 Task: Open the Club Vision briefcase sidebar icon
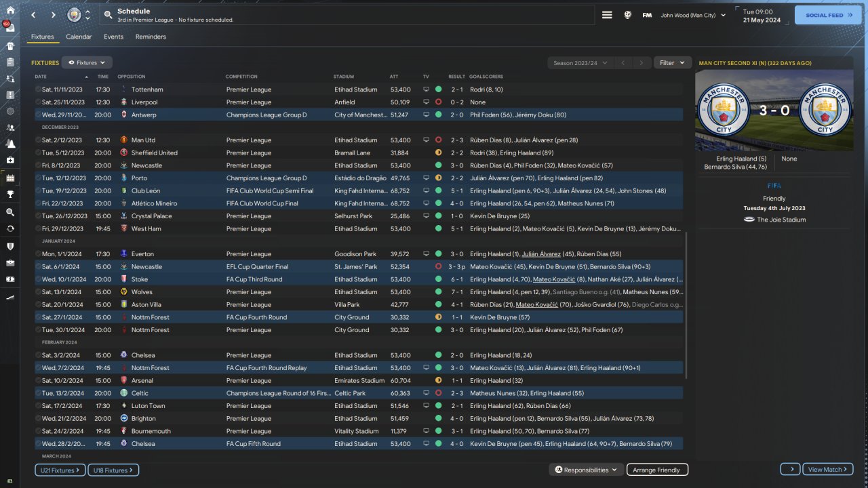[10, 263]
